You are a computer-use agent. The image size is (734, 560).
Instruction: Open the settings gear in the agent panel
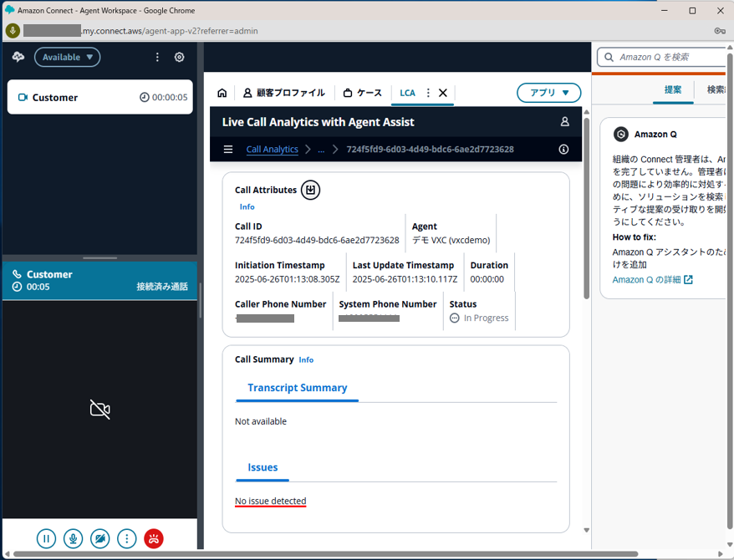pyautogui.click(x=179, y=57)
